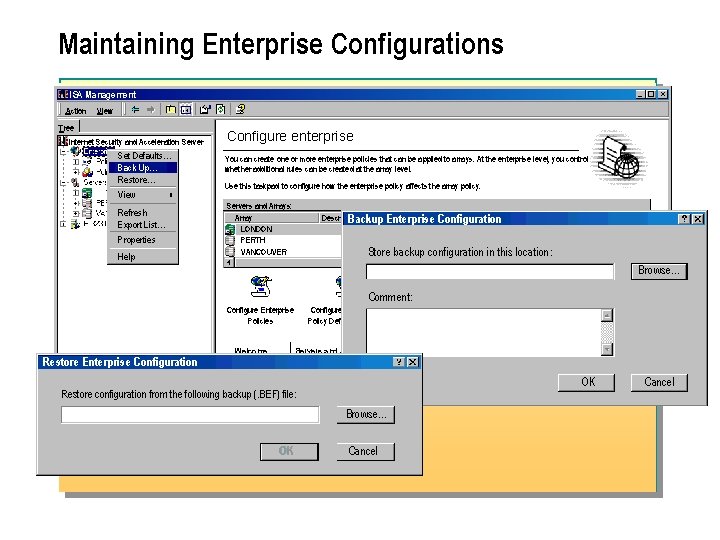Click Internet Security and Acceleration Server root label

point(136,142)
